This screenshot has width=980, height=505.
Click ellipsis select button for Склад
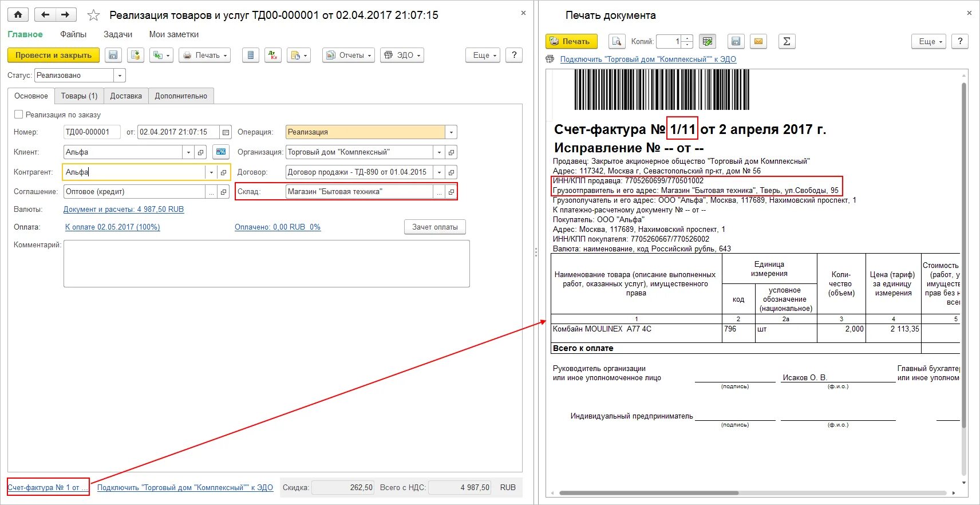[x=439, y=192]
